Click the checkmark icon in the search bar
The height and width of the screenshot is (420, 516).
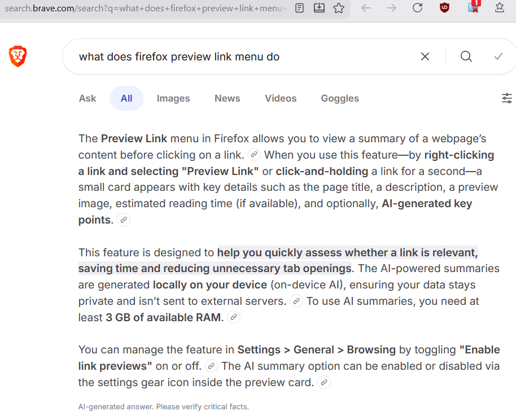498,56
